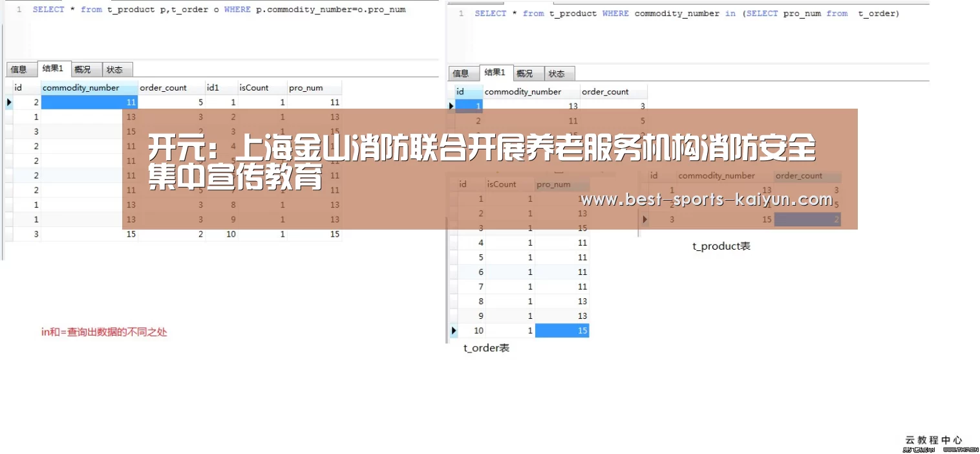Select the commodity_number header in the right result grid

[531, 92]
